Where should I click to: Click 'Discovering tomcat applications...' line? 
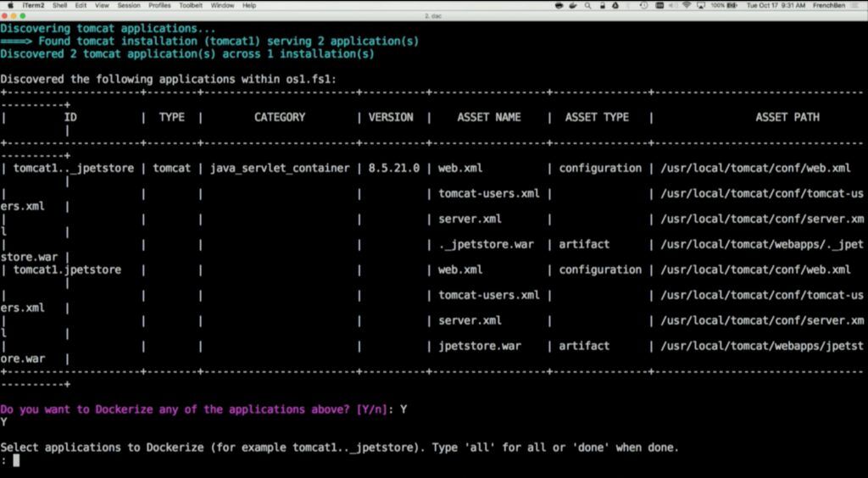pyautogui.click(x=108, y=29)
